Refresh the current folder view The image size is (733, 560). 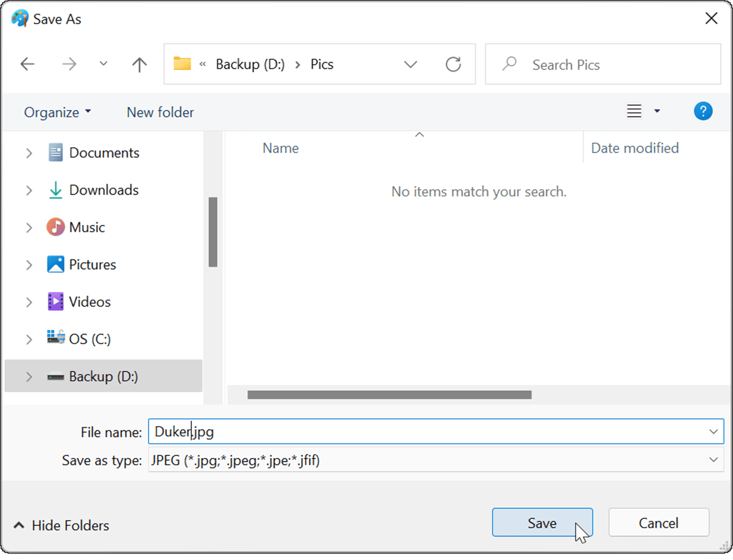[453, 64]
